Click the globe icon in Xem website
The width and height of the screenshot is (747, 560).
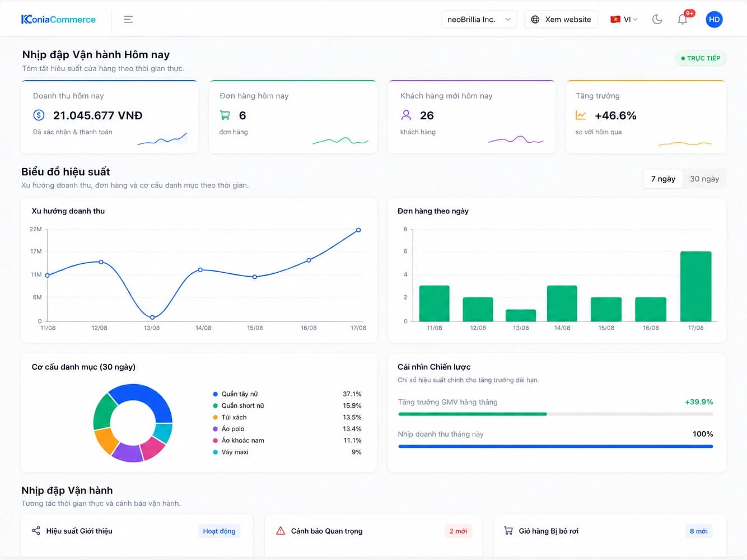coord(535,19)
